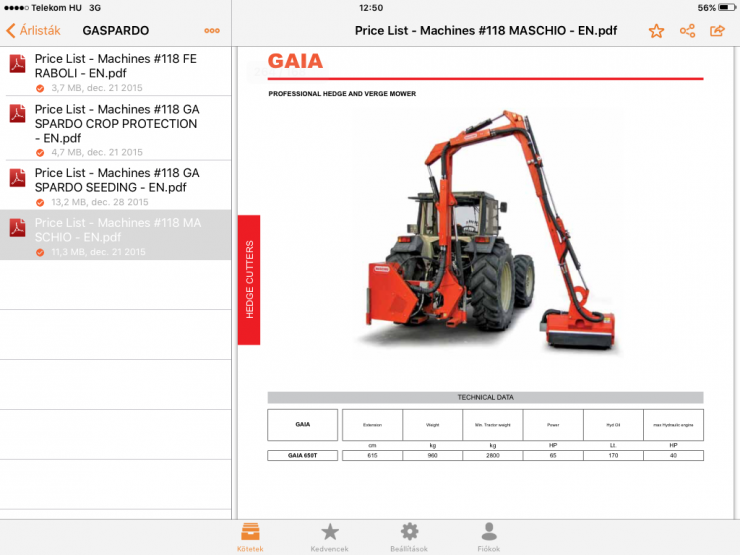Switch to the Kötetek tab
The height and width of the screenshot is (555, 740).
tap(250, 537)
